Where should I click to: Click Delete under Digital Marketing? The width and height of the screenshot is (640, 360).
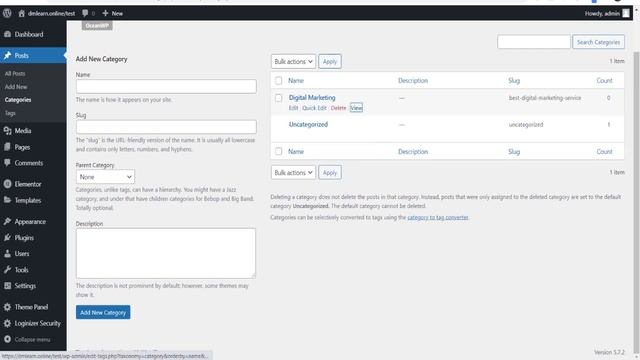(x=338, y=108)
